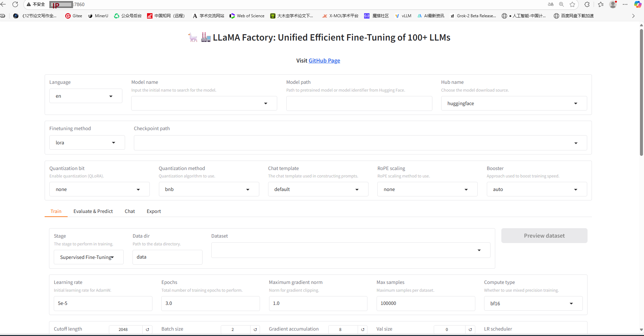644x336 pixels.
Task: Switch to the Chat tab
Action: coord(130,211)
